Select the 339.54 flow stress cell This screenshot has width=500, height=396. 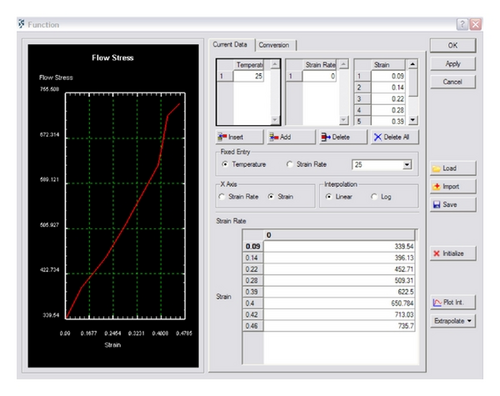339,246
